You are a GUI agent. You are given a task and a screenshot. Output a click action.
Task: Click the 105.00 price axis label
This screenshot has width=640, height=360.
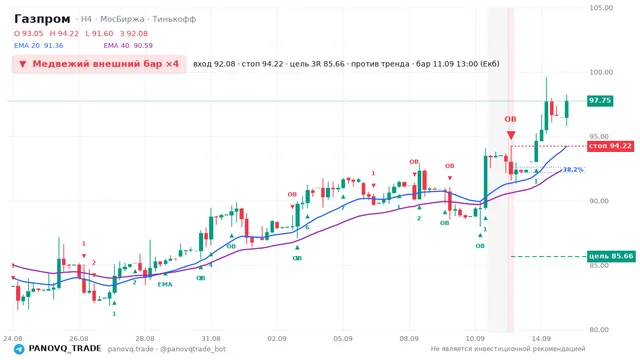pyautogui.click(x=601, y=8)
